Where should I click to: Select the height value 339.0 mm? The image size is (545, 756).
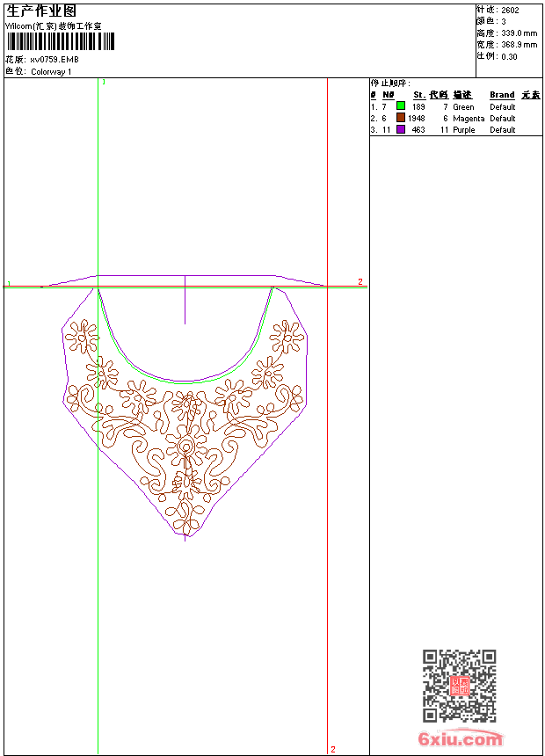click(x=519, y=33)
